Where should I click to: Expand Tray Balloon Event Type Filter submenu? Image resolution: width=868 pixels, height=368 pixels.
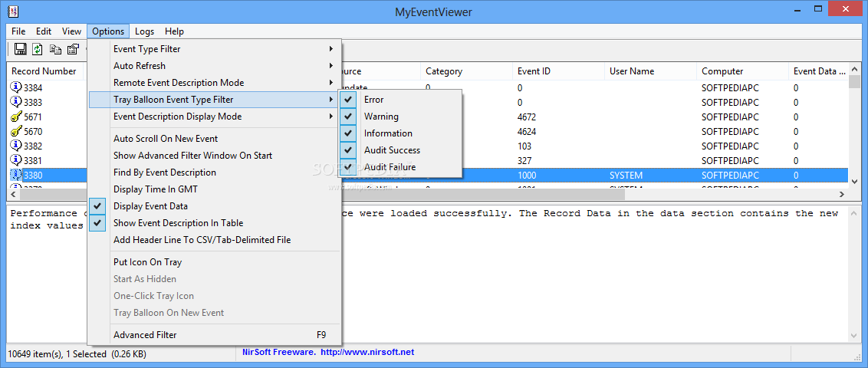pyautogui.click(x=214, y=100)
